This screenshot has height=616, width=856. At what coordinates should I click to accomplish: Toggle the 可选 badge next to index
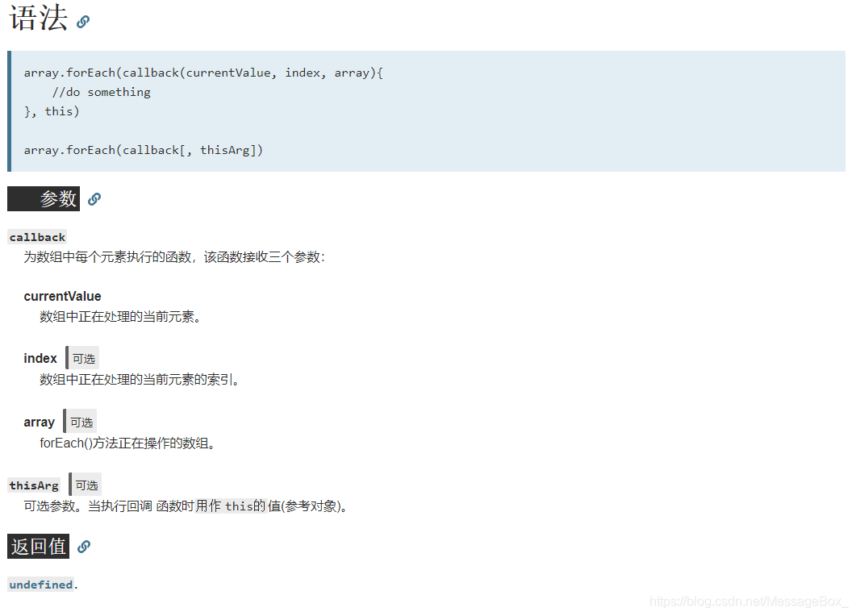tap(83, 357)
